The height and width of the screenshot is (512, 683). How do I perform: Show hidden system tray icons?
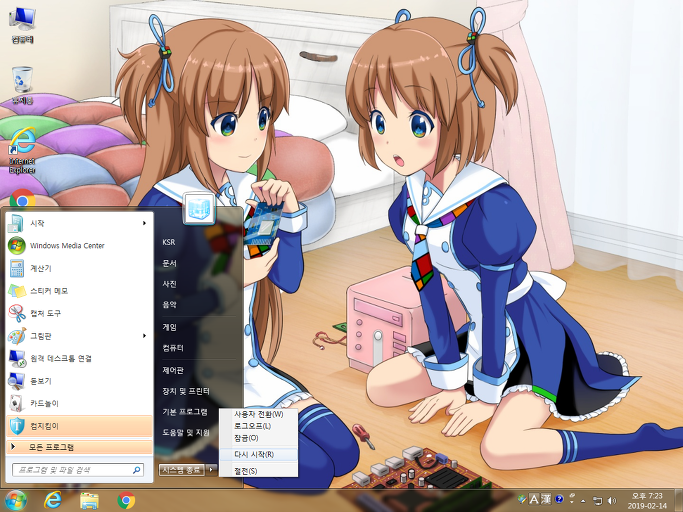tap(583, 501)
